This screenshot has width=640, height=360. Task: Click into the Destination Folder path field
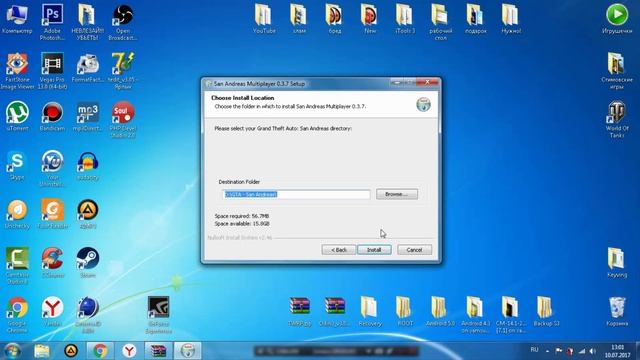[x=296, y=194]
